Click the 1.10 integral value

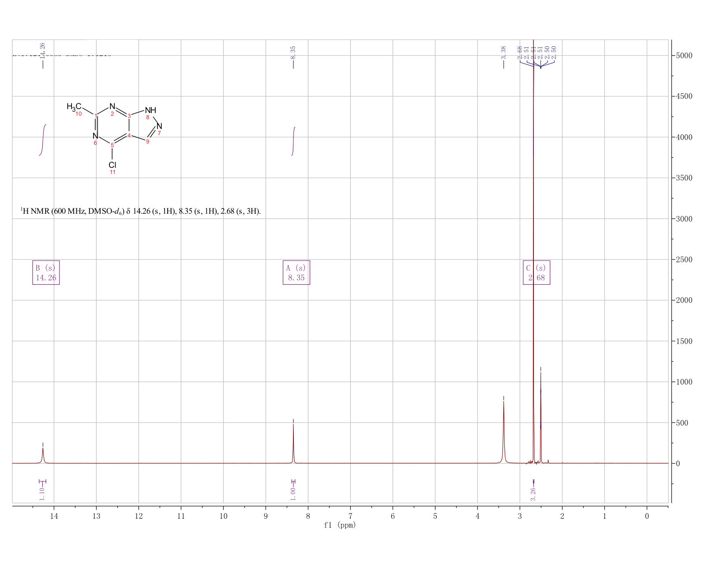click(x=42, y=494)
